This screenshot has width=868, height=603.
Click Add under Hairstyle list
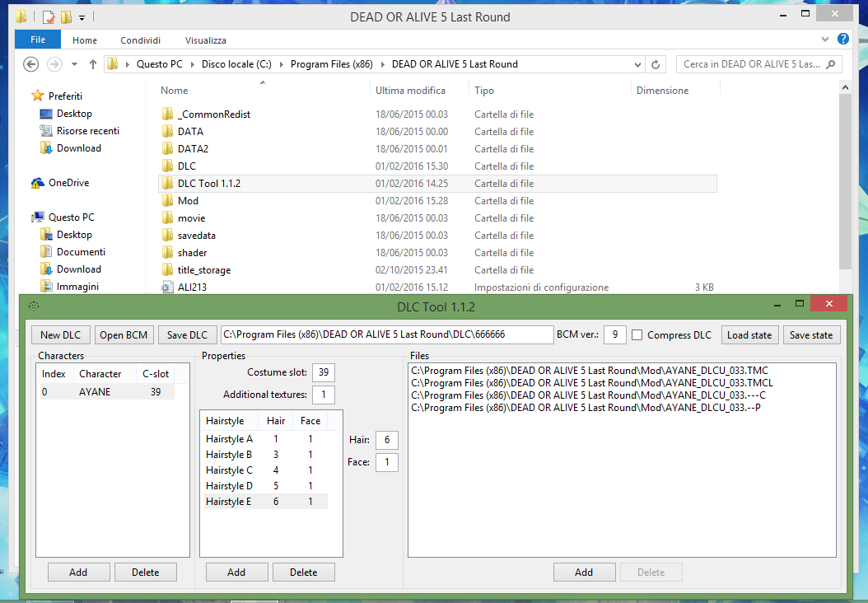[x=236, y=572]
